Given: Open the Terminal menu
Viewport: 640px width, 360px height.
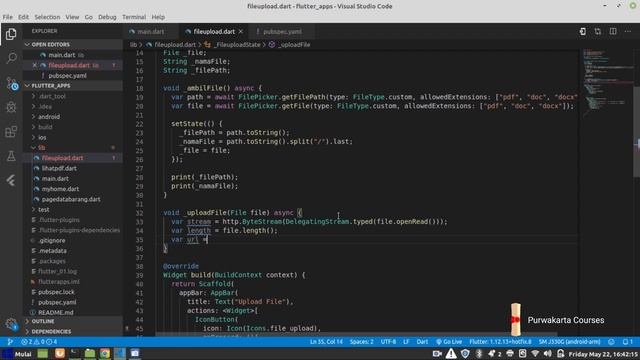Looking at the screenshot, I should [134, 17].
